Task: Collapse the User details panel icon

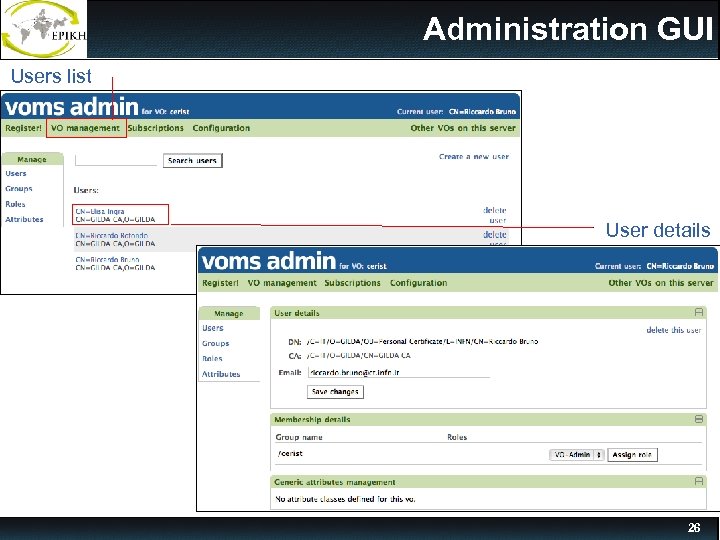Action: [698, 313]
